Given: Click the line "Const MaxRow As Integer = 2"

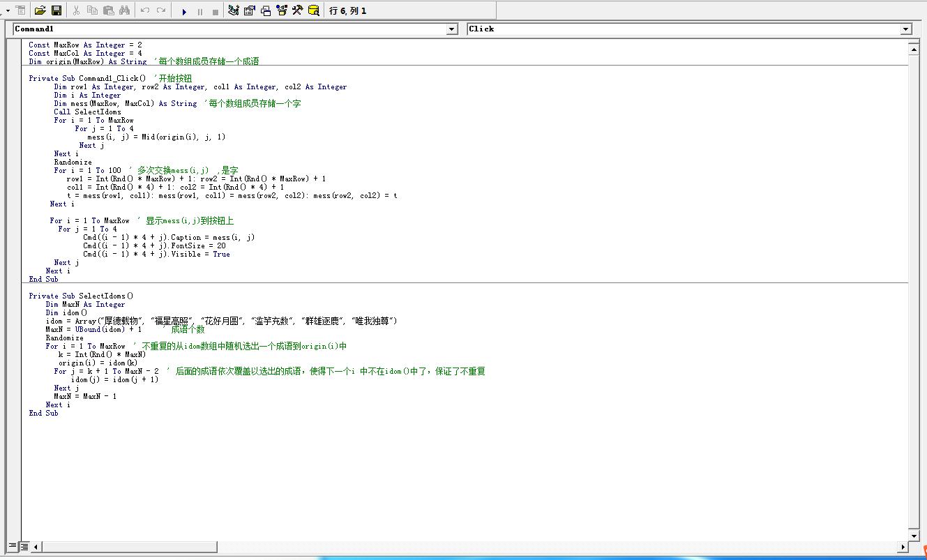Looking at the screenshot, I should [x=85, y=45].
